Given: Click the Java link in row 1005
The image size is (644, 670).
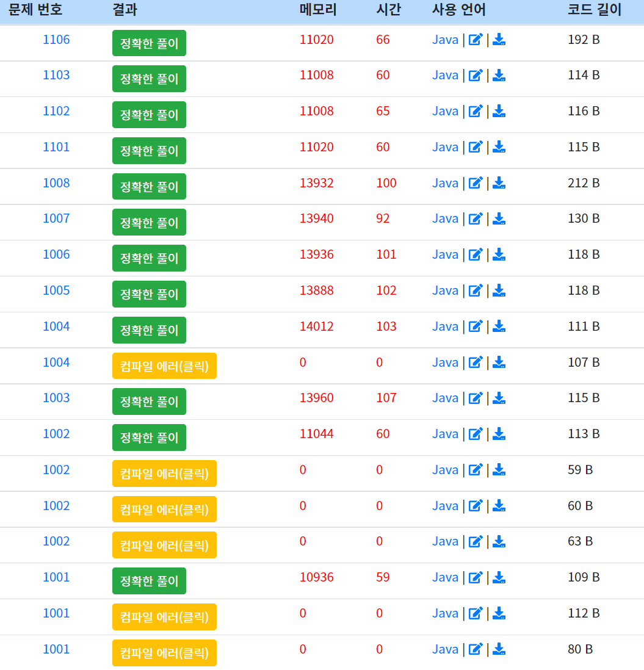Looking at the screenshot, I should point(445,290).
